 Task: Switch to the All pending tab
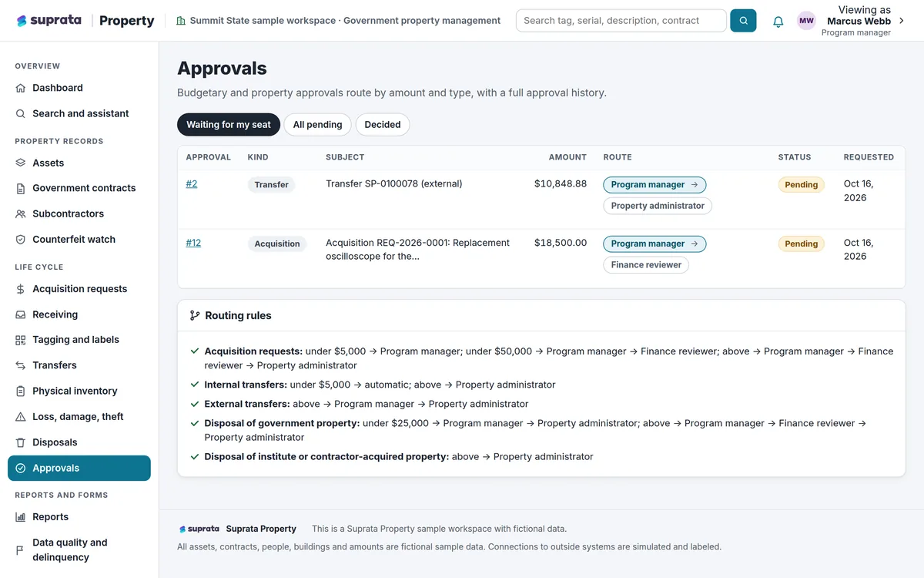(x=317, y=124)
